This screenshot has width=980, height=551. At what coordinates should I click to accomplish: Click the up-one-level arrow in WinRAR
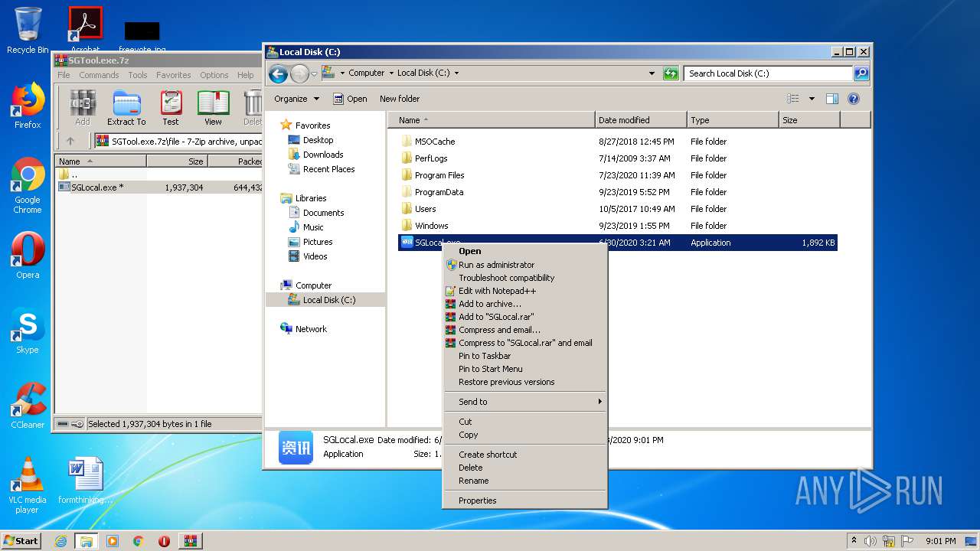(x=70, y=141)
